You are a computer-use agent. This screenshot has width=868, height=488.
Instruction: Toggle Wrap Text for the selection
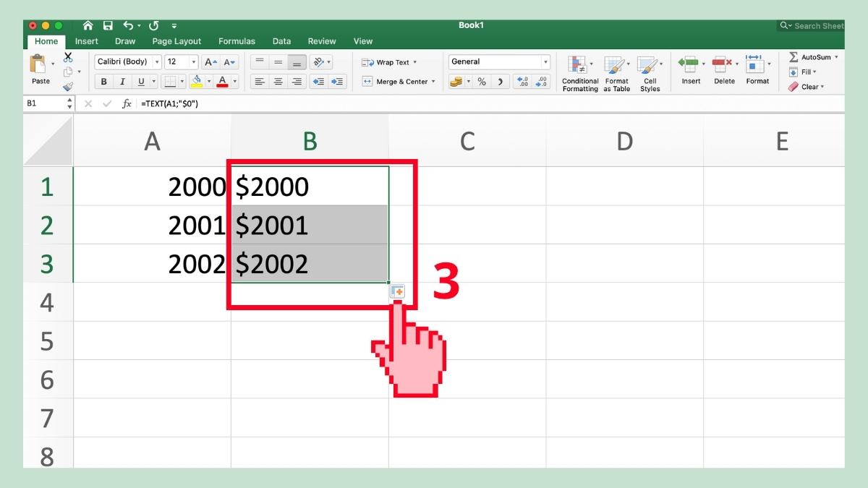(387, 62)
